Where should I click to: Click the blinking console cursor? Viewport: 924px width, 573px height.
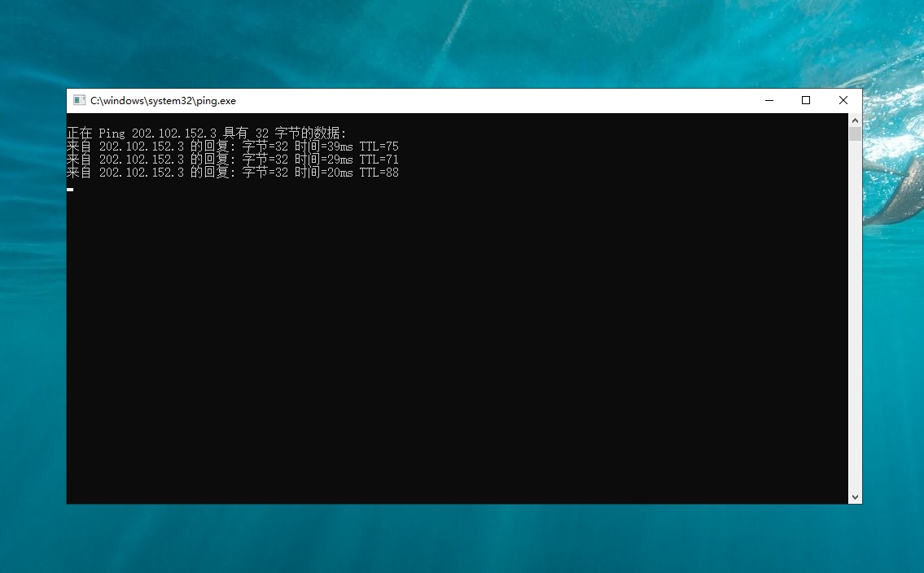(70, 190)
